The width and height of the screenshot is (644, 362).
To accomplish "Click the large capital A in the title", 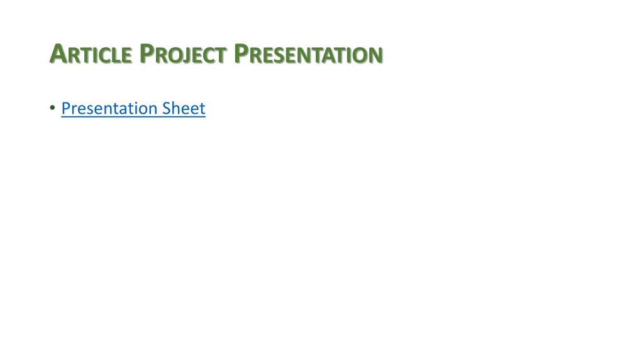I will (58, 53).
